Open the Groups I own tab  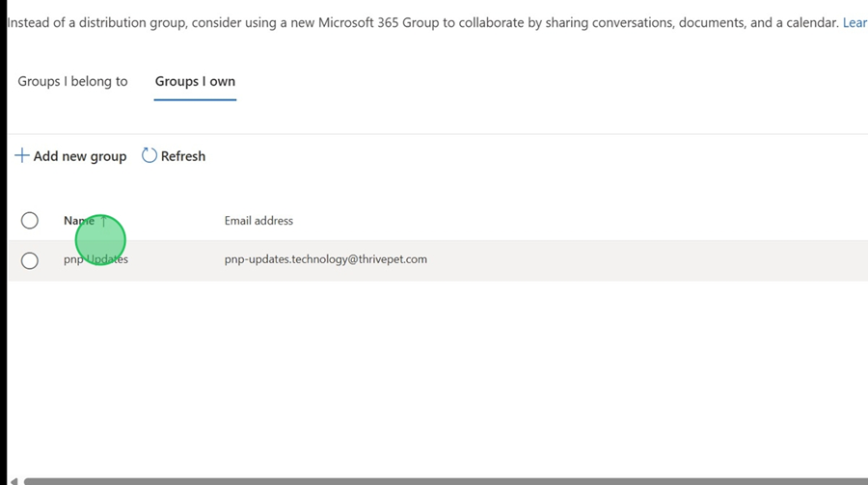[195, 82]
